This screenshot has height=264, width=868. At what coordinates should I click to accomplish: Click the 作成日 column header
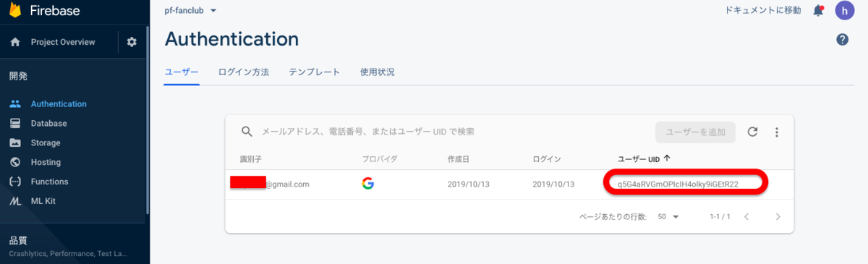pyautogui.click(x=458, y=158)
